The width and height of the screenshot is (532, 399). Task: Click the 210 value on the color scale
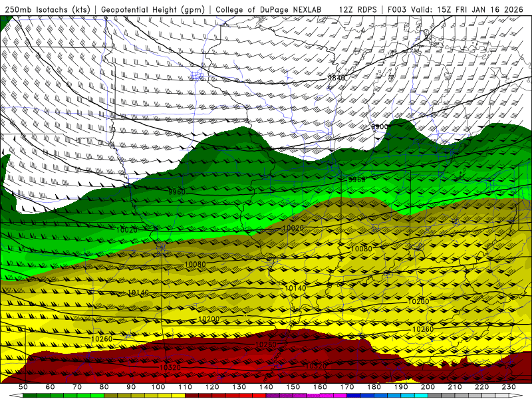(456, 387)
